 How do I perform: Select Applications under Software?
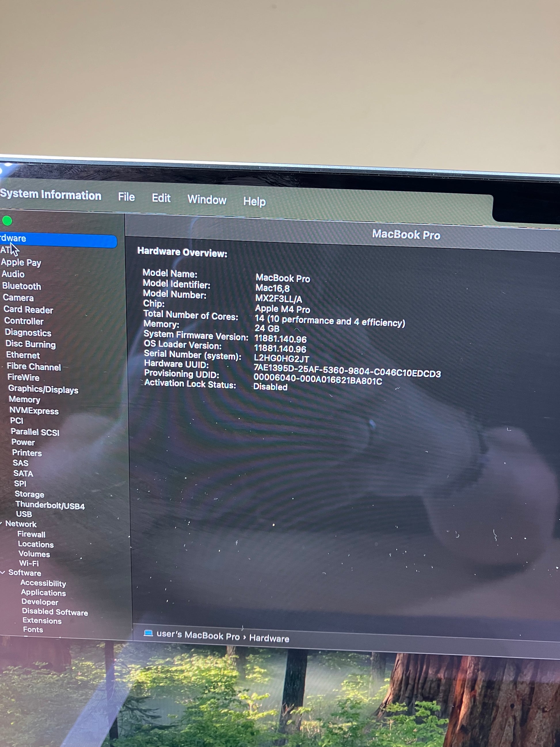click(x=43, y=593)
